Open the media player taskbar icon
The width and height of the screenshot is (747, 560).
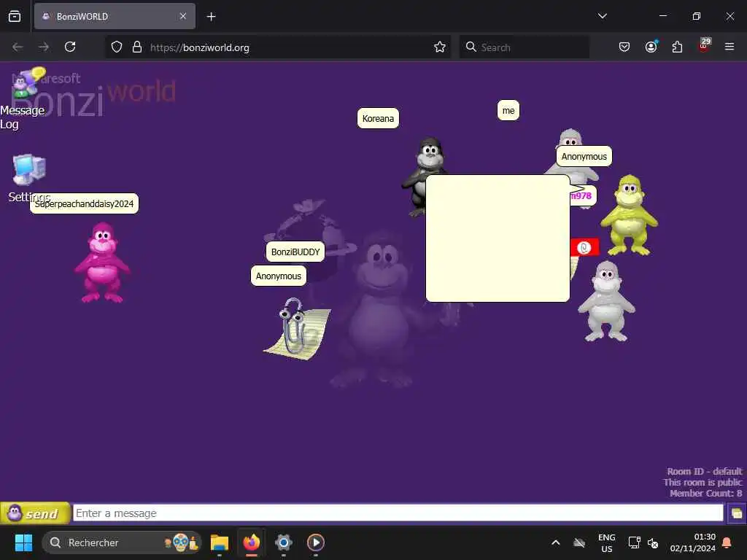tap(315, 542)
